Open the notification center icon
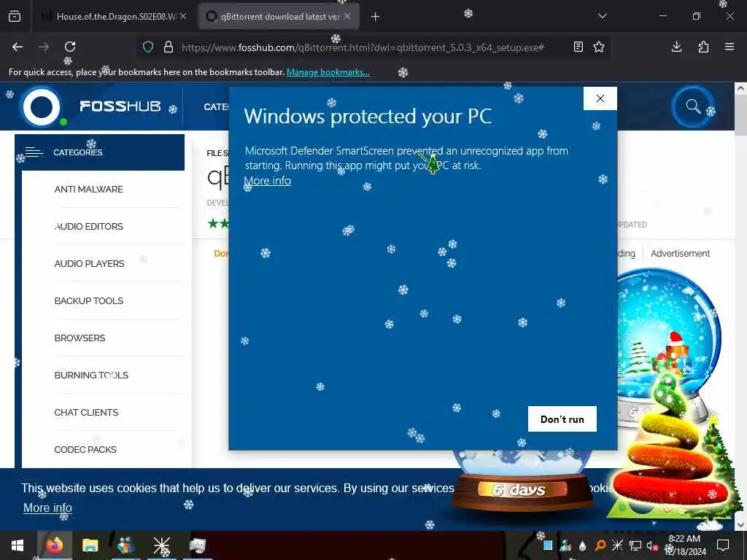The image size is (747, 560). tap(723, 545)
